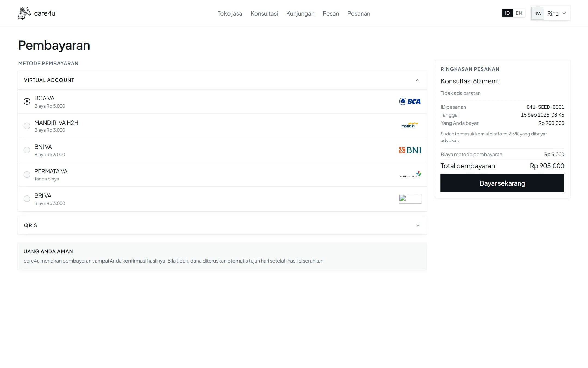The image size is (588, 368).
Task: Click the Pembayaran page heading
Action: [54, 45]
